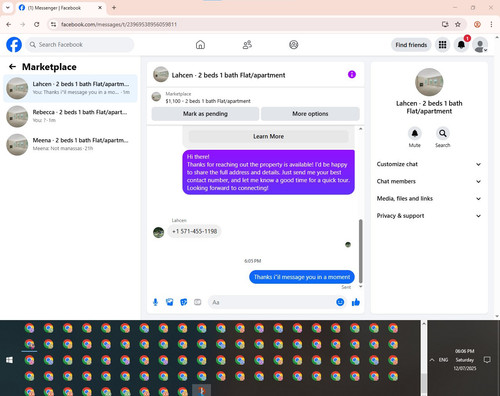Viewport: 500px width, 396px height.
Task: Reload the page in browser
Action: (37, 24)
